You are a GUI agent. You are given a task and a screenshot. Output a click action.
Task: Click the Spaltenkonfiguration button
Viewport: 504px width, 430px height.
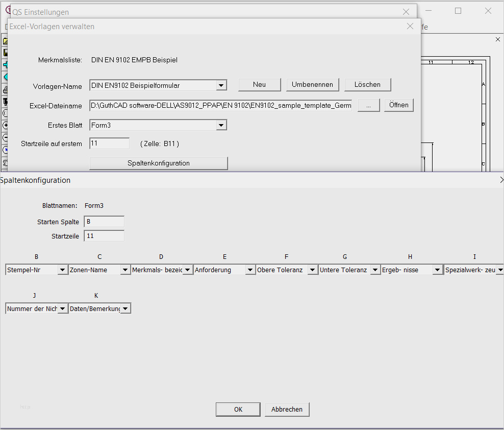click(158, 163)
